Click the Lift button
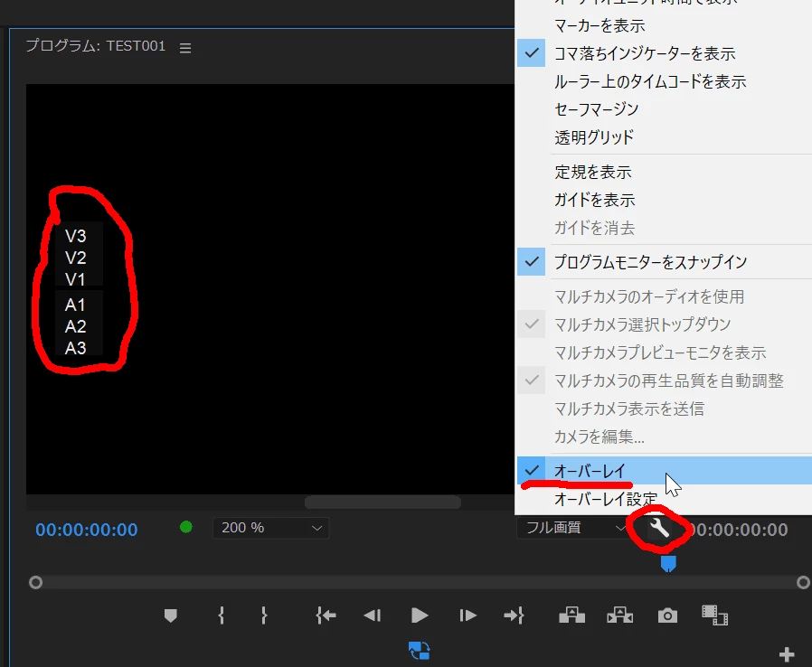812x667 pixels. [x=571, y=615]
